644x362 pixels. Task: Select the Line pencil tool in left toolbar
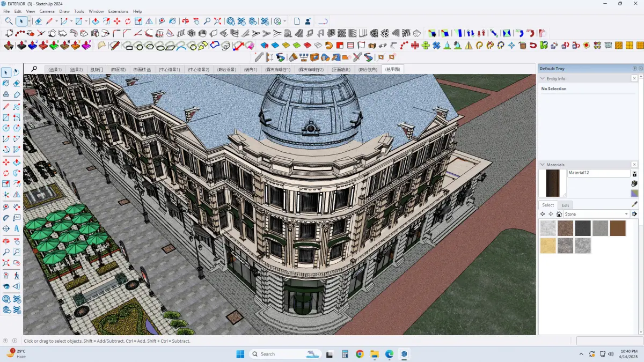pyautogui.click(x=6, y=106)
